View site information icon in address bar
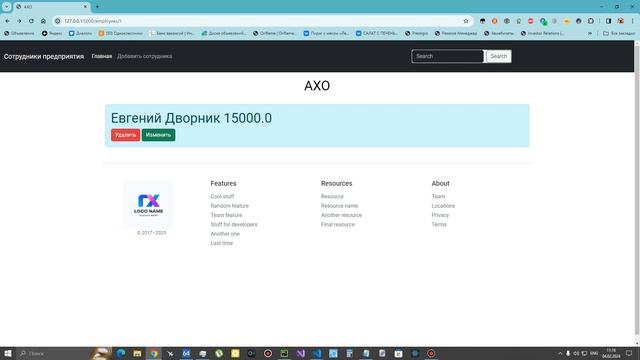Screen dimensions: 640x360 [58, 21]
